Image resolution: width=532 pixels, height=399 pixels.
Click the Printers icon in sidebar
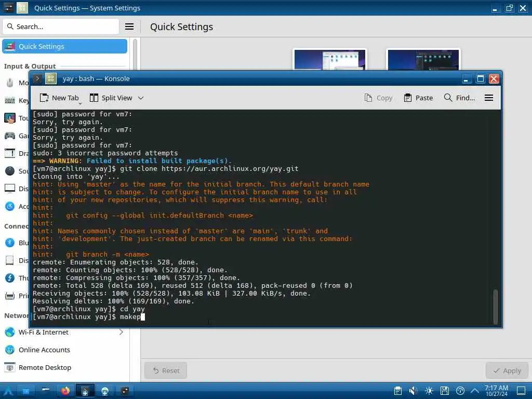[10, 296]
